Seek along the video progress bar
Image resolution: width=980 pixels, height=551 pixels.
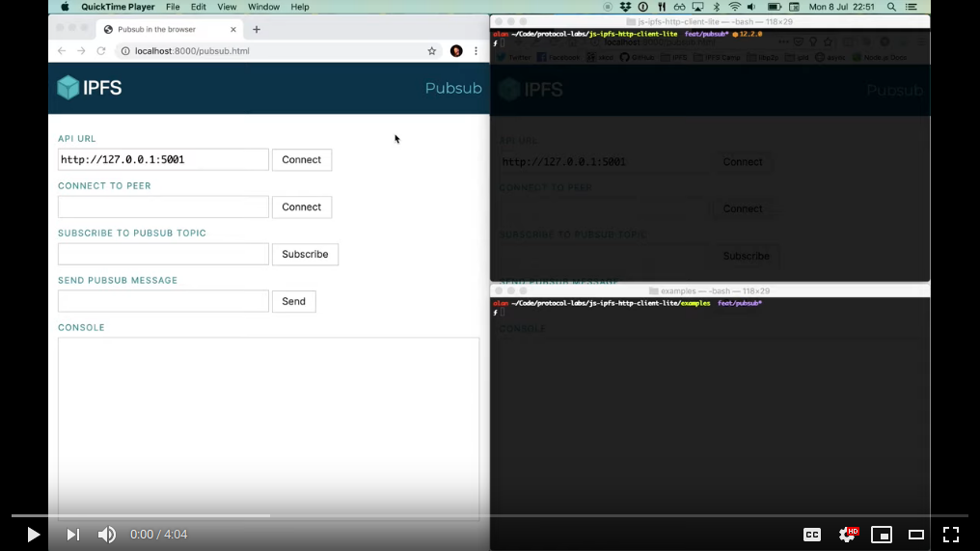489,516
